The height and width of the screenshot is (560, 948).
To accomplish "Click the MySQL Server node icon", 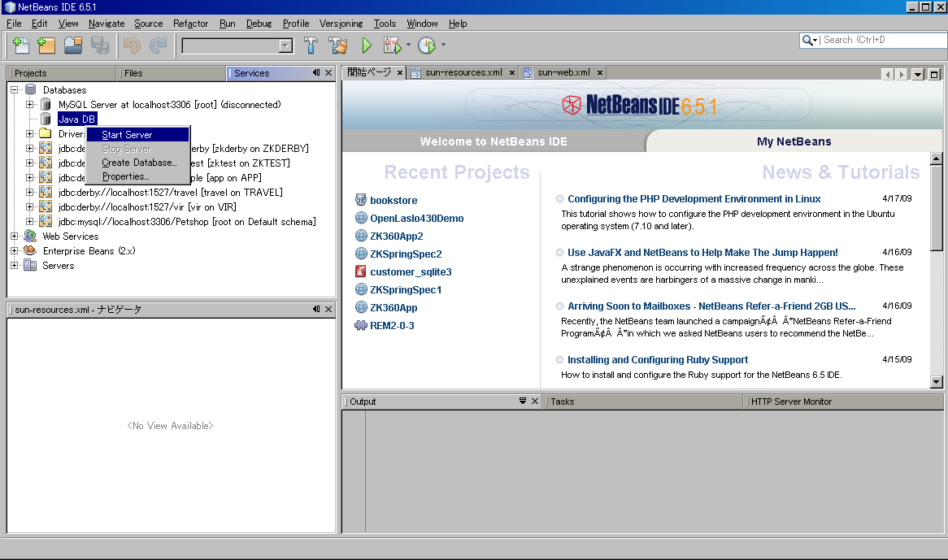I will [x=46, y=105].
